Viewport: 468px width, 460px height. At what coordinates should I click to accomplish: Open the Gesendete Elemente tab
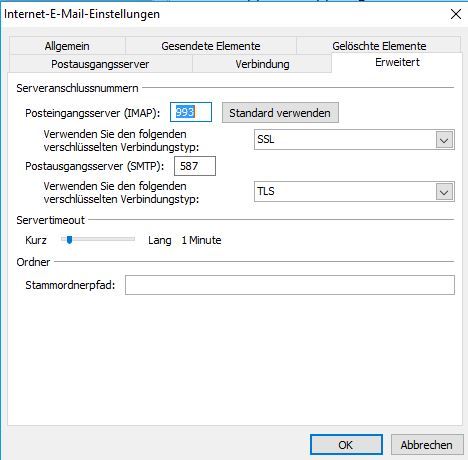211,46
